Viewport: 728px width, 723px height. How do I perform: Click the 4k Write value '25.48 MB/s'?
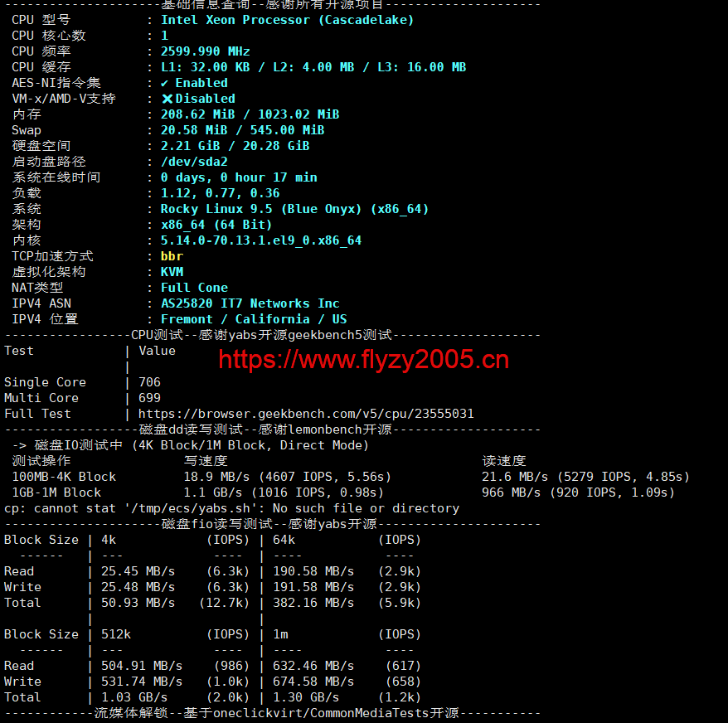(138, 587)
